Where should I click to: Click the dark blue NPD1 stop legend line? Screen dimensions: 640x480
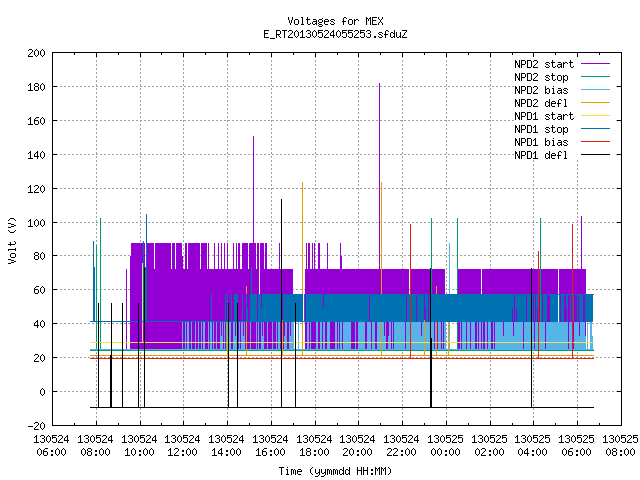tap(596, 129)
